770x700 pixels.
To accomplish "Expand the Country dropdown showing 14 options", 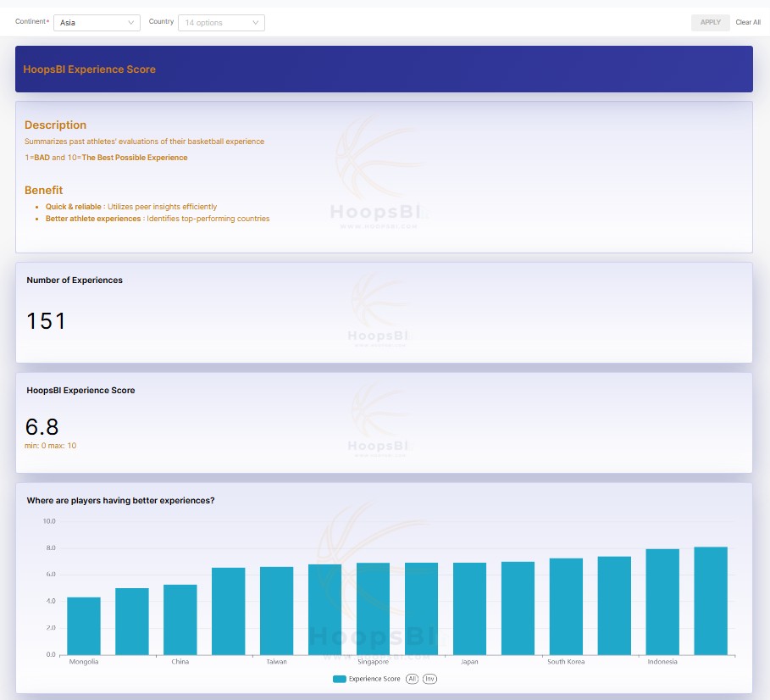I will click(221, 23).
